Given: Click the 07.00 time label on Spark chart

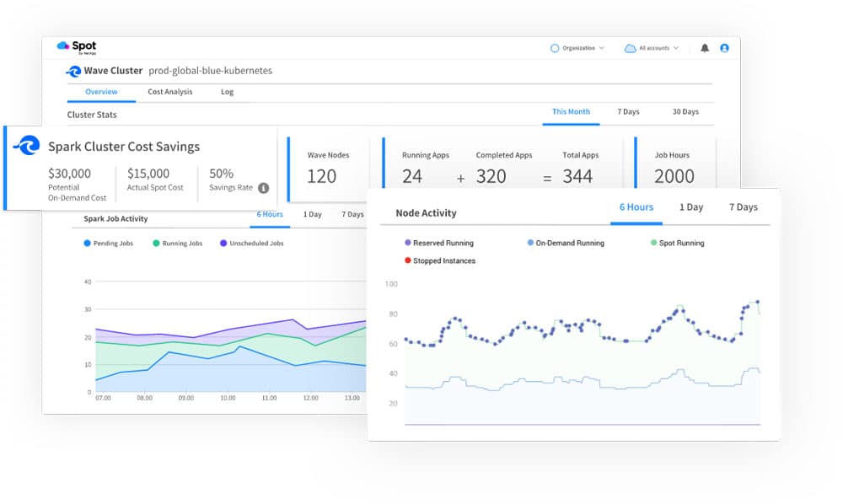Looking at the screenshot, I should coord(103,398).
